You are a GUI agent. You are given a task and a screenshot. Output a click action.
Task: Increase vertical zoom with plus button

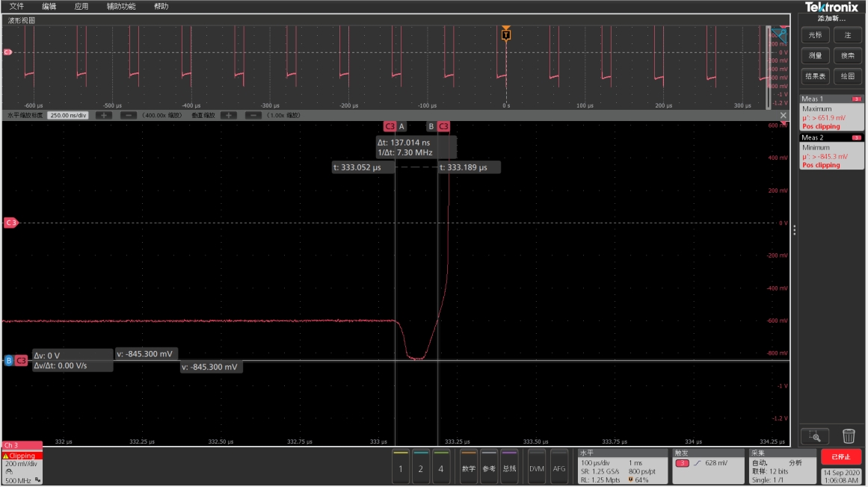coord(229,116)
